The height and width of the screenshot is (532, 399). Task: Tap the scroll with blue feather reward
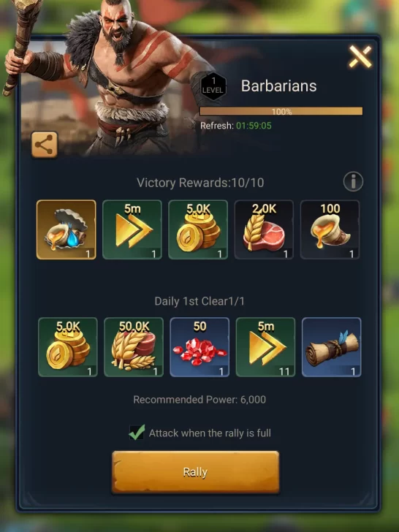tap(332, 347)
